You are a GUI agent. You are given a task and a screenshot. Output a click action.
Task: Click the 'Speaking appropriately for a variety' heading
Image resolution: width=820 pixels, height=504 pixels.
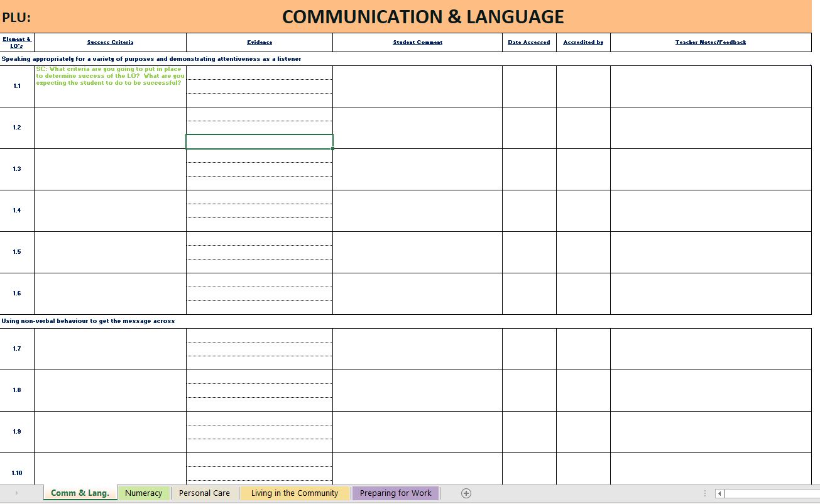coord(151,59)
